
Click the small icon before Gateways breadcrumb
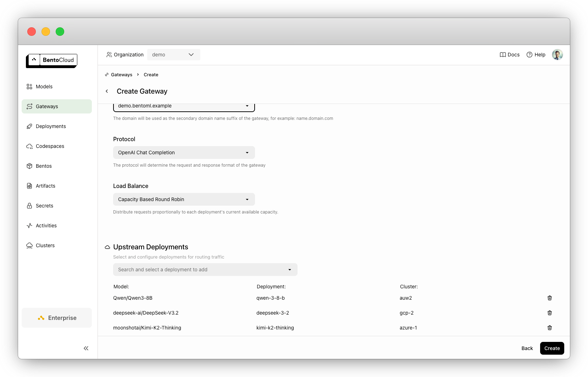[107, 75]
